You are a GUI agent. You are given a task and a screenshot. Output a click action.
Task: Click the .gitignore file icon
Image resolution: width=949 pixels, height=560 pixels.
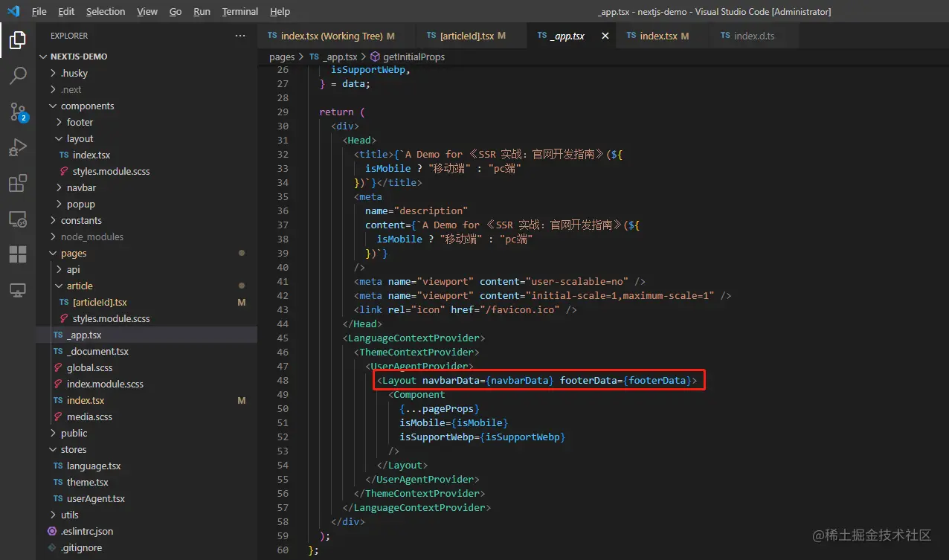[x=52, y=547]
